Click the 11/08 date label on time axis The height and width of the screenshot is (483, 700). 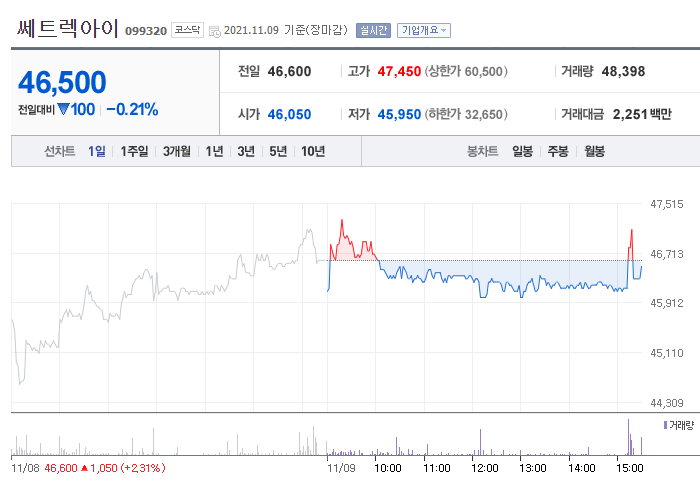click(25, 468)
